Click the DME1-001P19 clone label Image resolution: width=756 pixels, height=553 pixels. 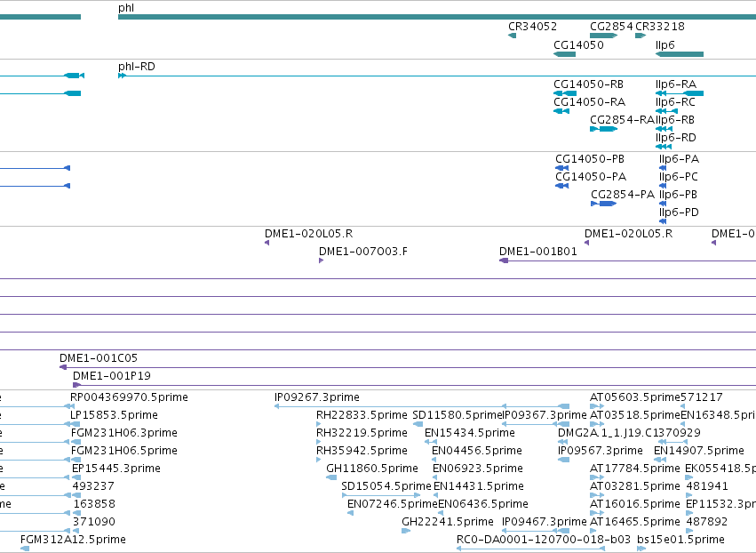112,376
